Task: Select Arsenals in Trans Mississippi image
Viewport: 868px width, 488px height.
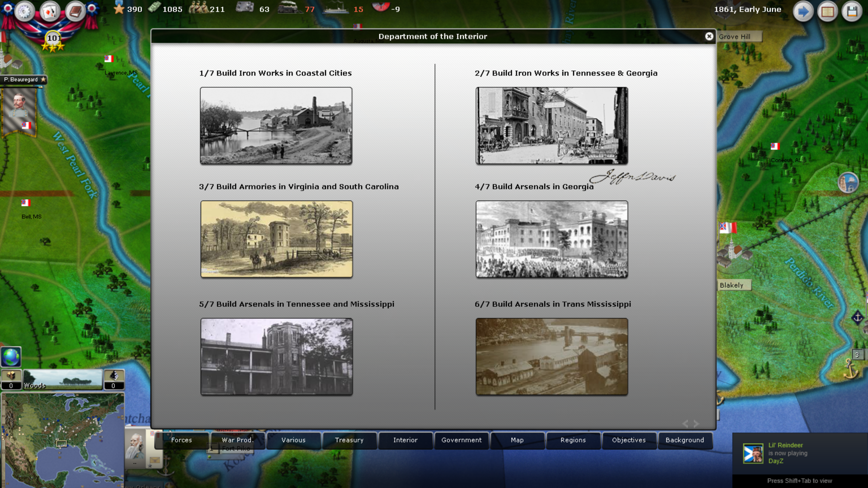Action: pyautogui.click(x=552, y=357)
